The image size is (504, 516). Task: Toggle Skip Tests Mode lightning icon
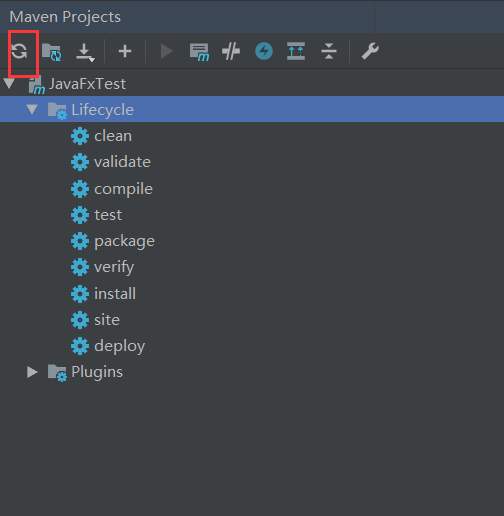click(264, 51)
